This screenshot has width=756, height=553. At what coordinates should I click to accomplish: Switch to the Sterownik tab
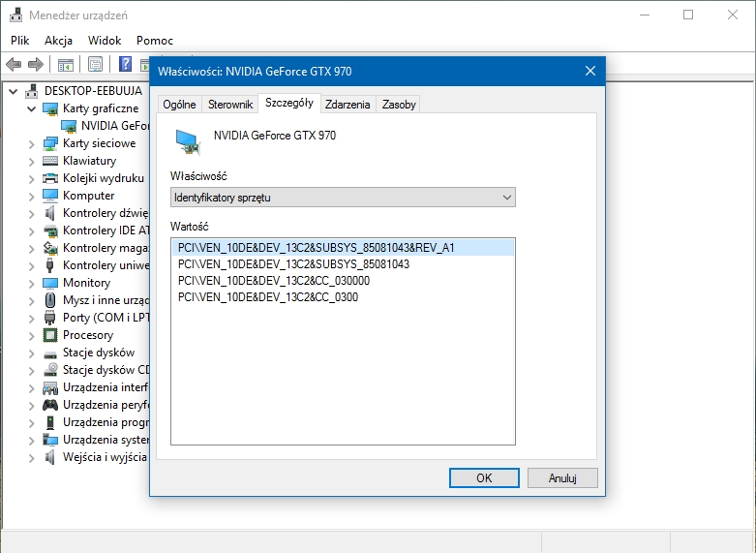point(230,105)
